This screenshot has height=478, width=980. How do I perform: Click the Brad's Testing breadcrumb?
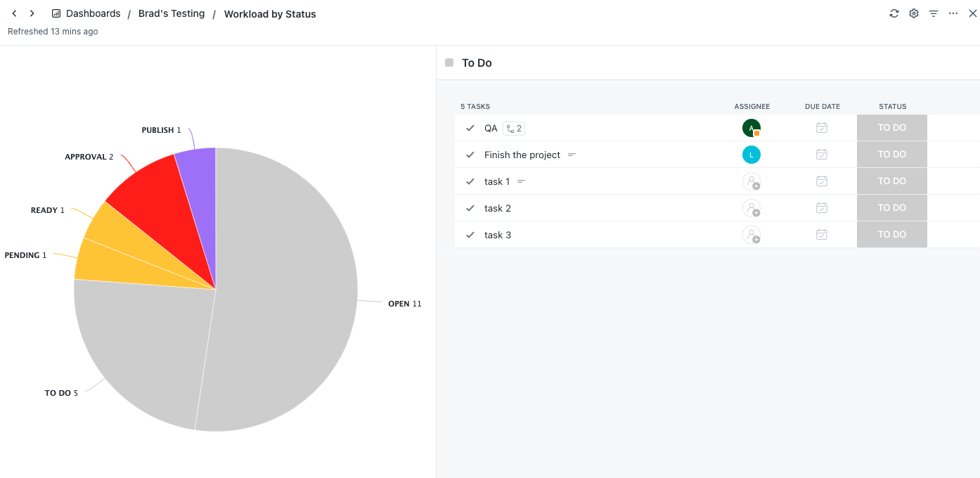point(172,13)
